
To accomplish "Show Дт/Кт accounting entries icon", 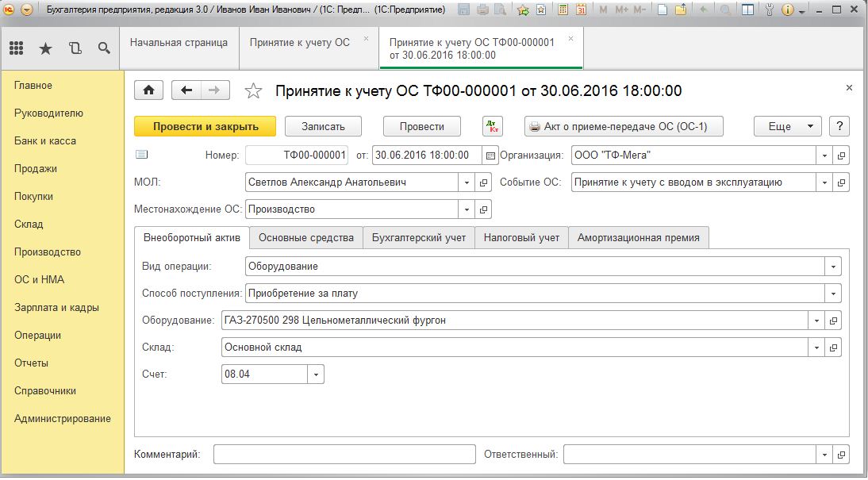I will [492, 126].
